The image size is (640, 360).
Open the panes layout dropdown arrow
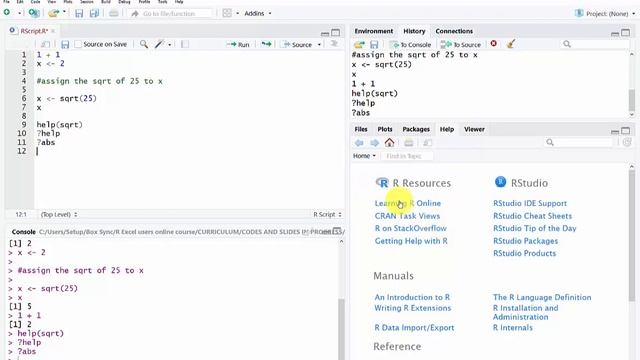[238, 13]
